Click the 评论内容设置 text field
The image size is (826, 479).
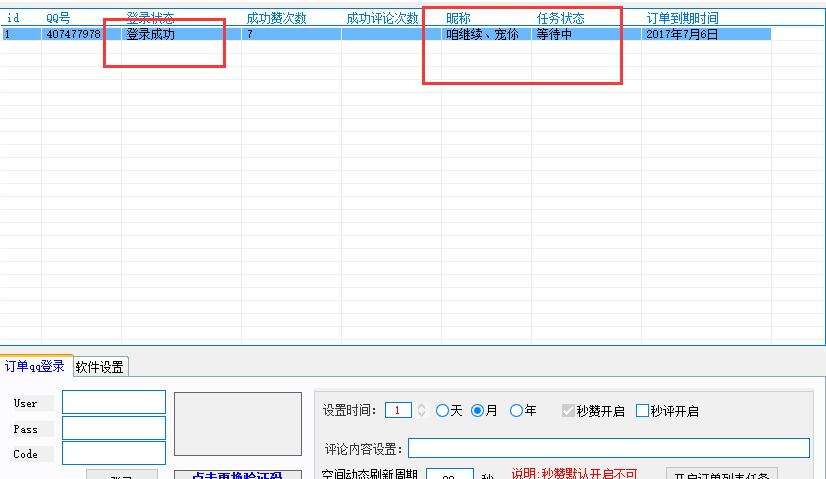[x=608, y=448]
